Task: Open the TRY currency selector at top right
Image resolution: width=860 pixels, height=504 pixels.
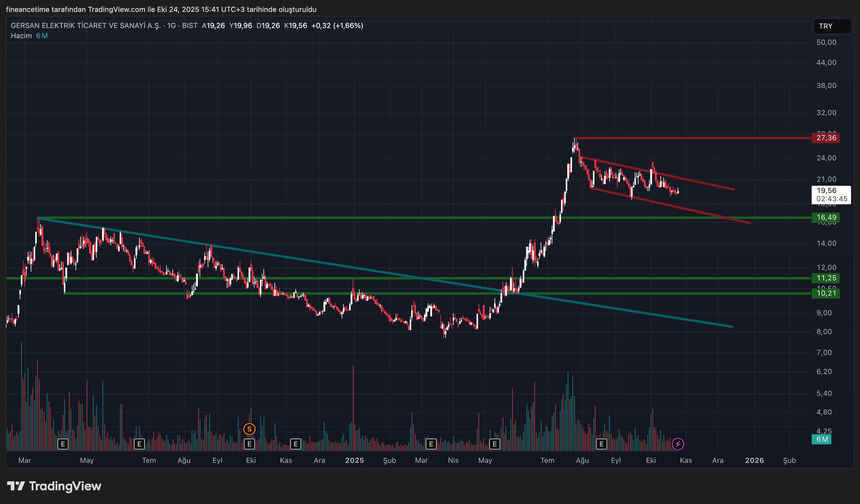Action: tap(832, 26)
